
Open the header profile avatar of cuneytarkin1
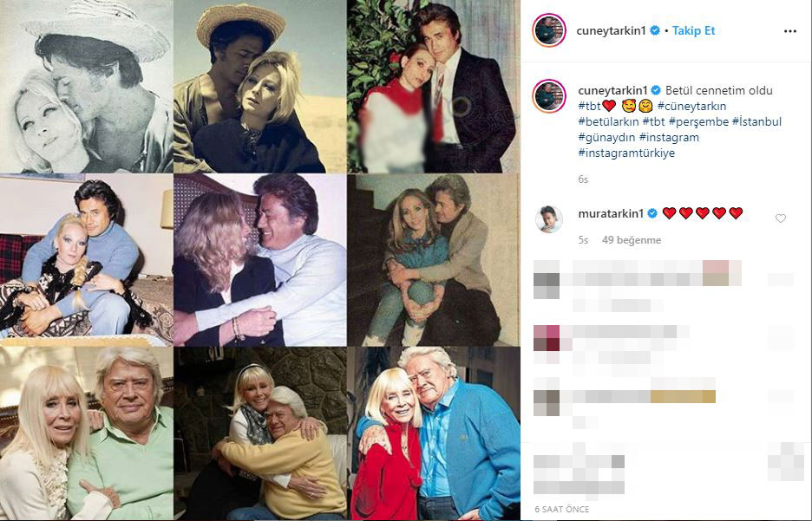(549, 30)
